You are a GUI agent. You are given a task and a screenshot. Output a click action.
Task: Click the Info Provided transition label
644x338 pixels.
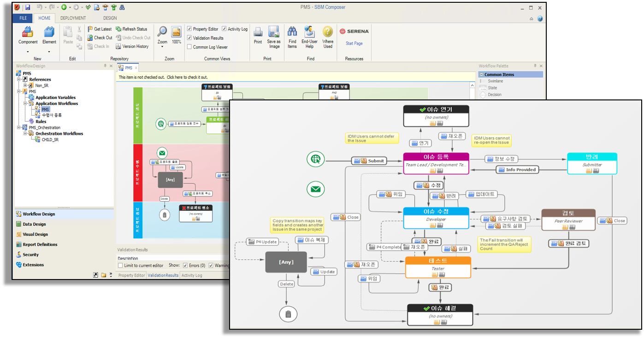point(517,169)
